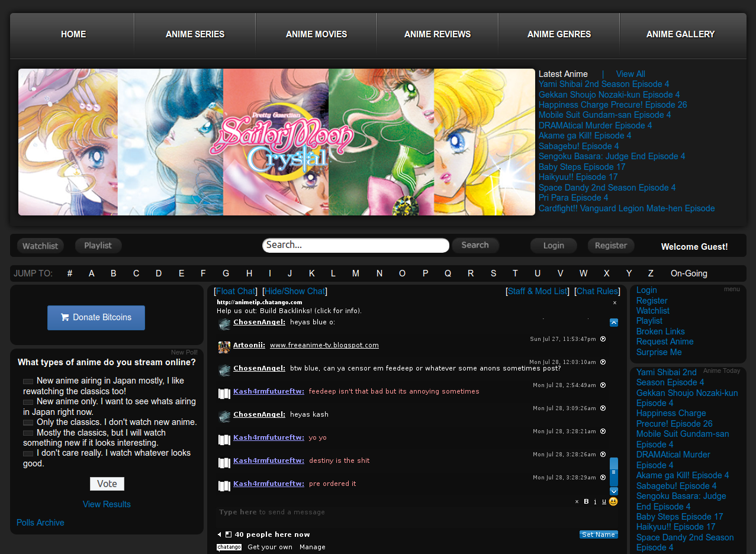Select 'I don't care really' poll option

(x=28, y=453)
